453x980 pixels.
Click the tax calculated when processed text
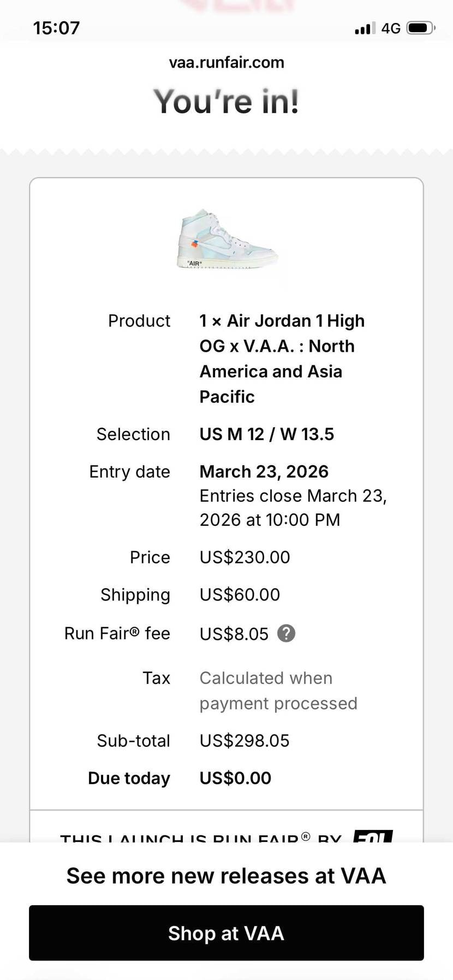(x=278, y=690)
